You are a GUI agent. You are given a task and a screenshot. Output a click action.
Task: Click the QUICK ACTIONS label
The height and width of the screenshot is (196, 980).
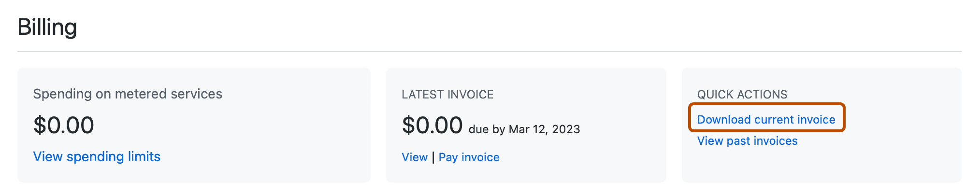click(742, 95)
